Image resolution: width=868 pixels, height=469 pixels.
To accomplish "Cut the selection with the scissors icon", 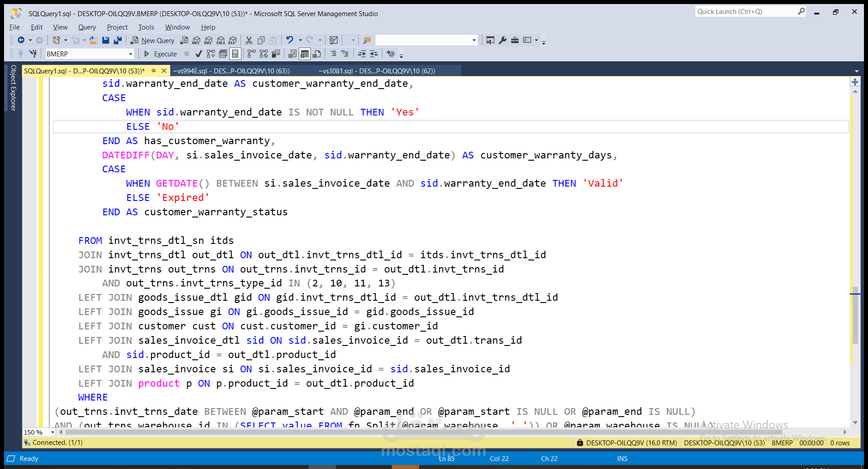I will click(249, 40).
